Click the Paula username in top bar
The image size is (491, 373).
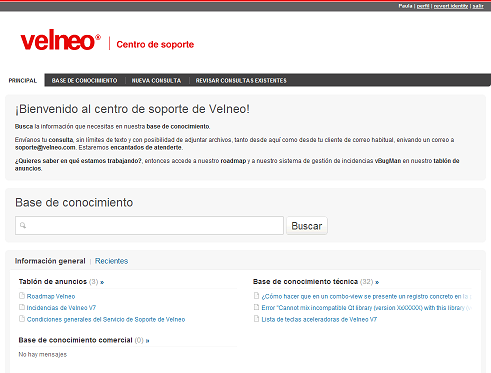405,6
